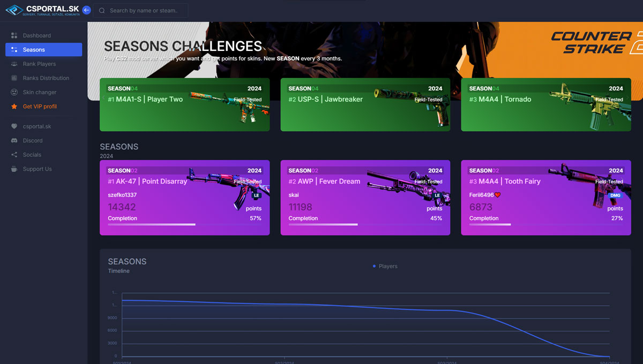Click the csportal.sk heart icon
Viewport: 643px width, 364px height.
14,126
